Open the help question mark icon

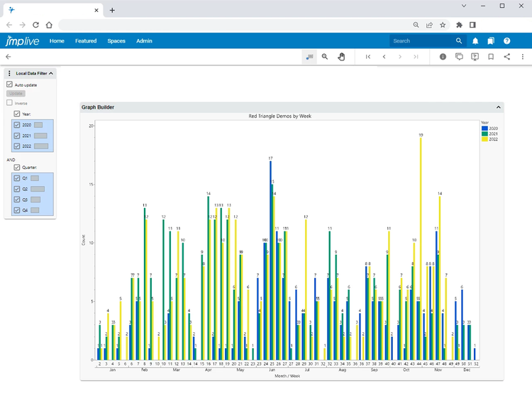507,41
